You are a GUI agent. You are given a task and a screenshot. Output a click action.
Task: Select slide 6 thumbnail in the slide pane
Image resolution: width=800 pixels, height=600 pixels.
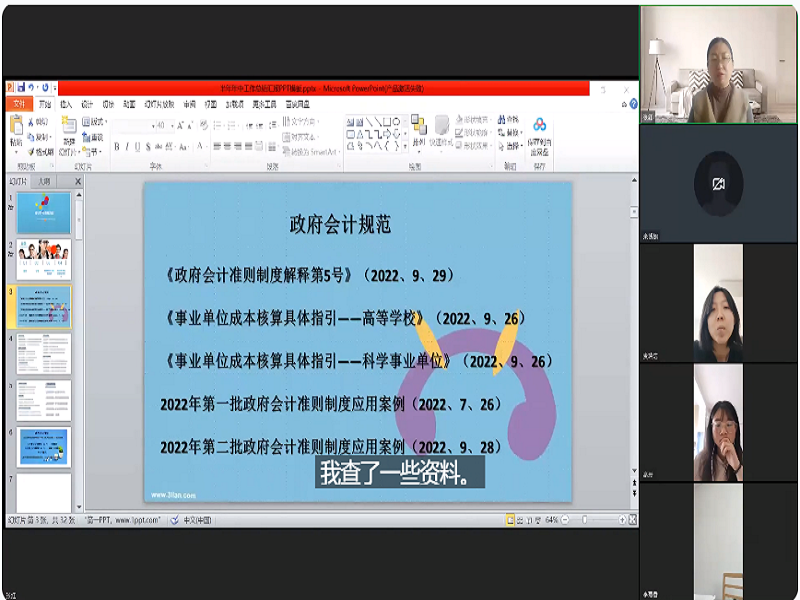point(44,446)
